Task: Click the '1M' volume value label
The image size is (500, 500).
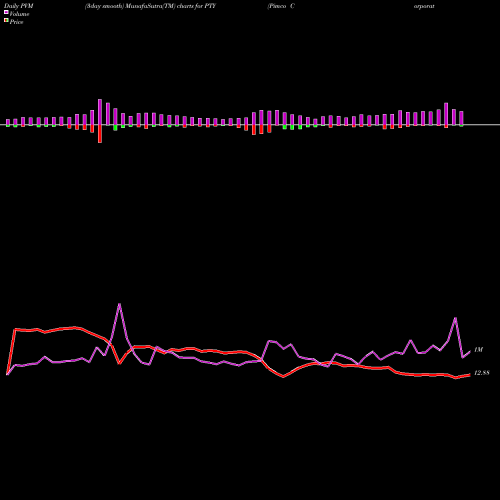Action: (478, 350)
